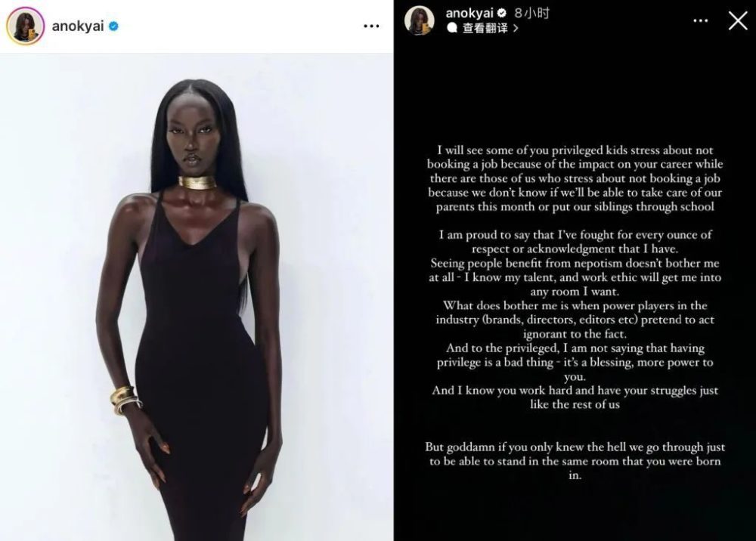Click the gold choker on the model photo
Image resolution: width=756 pixels, height=541 pixels.
point(197,182)
